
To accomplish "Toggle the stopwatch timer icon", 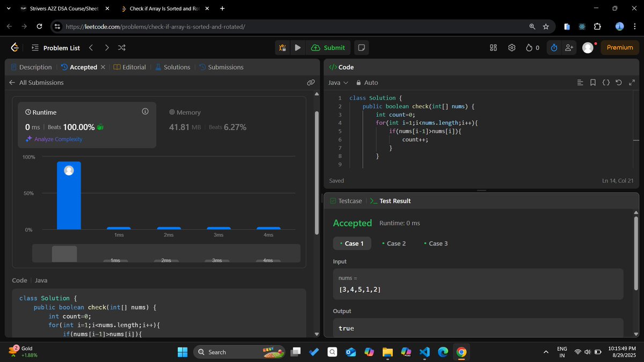I will tap(554, 48).
